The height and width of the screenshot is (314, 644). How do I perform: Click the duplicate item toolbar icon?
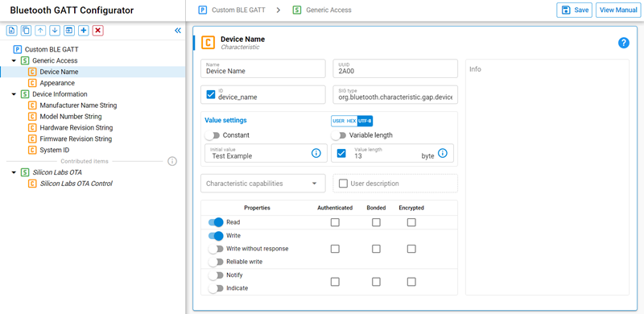[26, 31]
